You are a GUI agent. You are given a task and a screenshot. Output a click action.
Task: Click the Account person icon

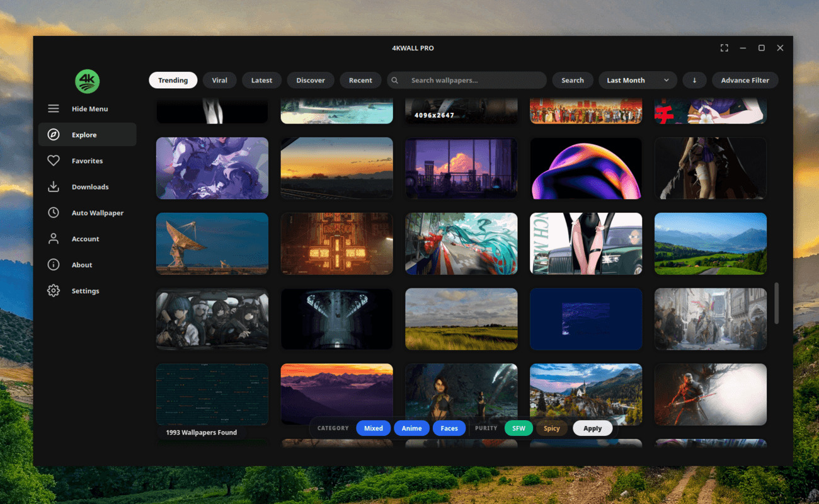tap(54, 239)
